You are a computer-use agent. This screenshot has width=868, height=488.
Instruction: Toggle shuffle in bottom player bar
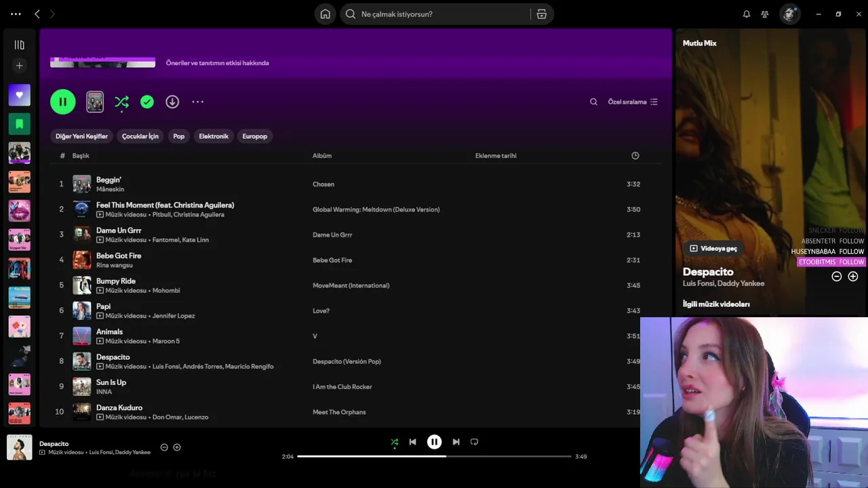tap(395, 442)
